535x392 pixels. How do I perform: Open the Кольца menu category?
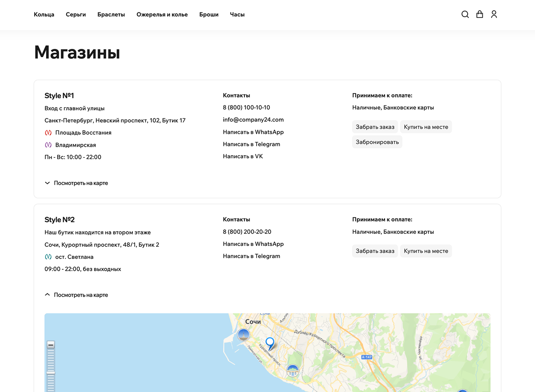tap(44, 15)
